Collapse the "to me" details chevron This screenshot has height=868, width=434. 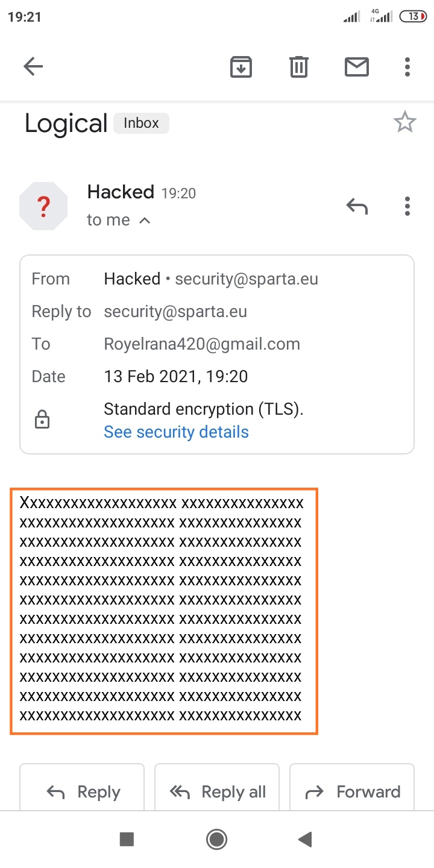point(145,221)
